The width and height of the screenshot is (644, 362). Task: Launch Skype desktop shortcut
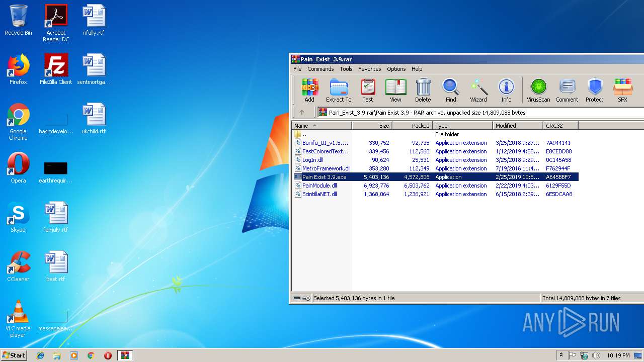(x=18, y=217)
